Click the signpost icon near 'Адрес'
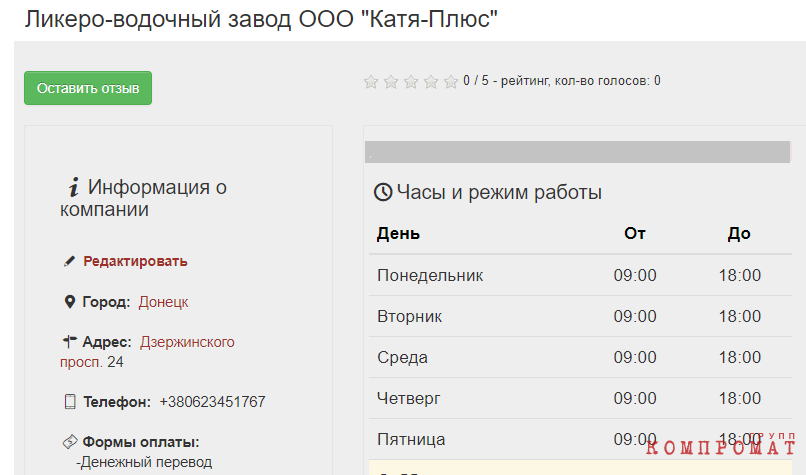This screenshot has width=806, height=475. coord(69,341)
